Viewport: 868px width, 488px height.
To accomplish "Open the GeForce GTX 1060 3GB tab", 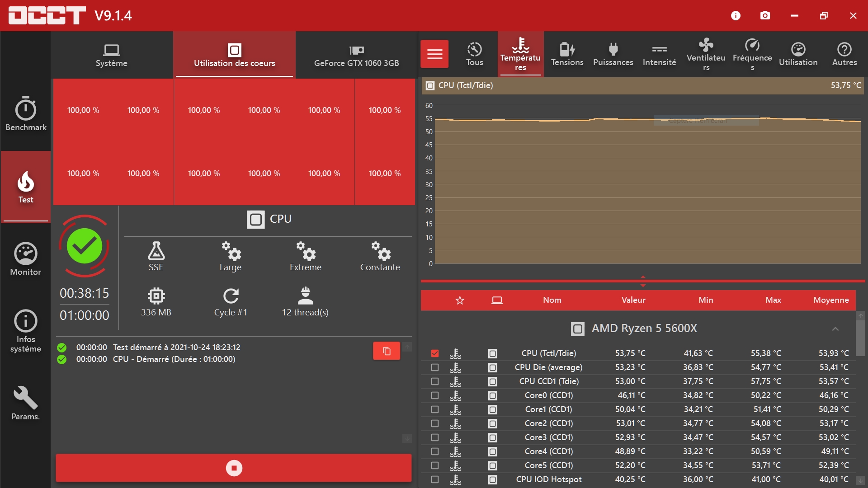I will [357, 55].
